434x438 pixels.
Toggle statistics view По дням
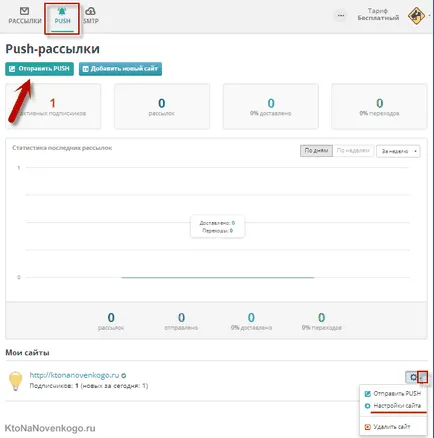316,151
